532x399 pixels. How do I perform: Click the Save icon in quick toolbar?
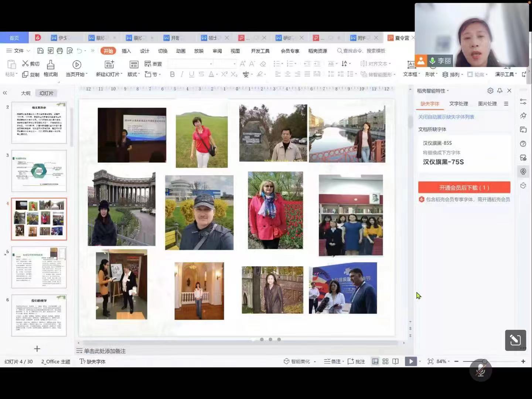[x=41, y=51]
